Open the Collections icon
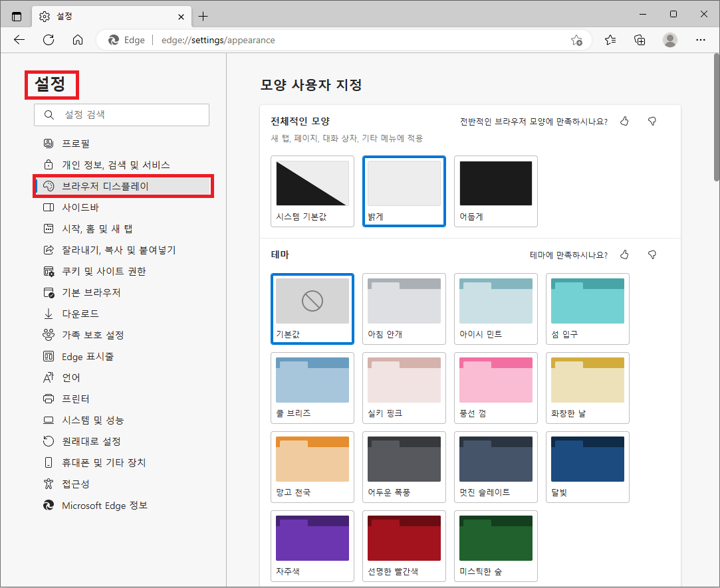 point(640,40)
